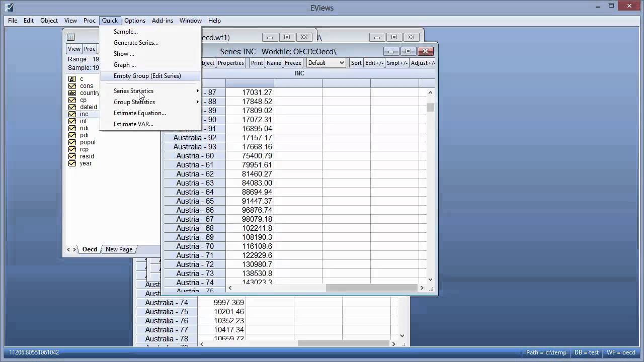Select row label Australia - 93

tap(195, 147)
